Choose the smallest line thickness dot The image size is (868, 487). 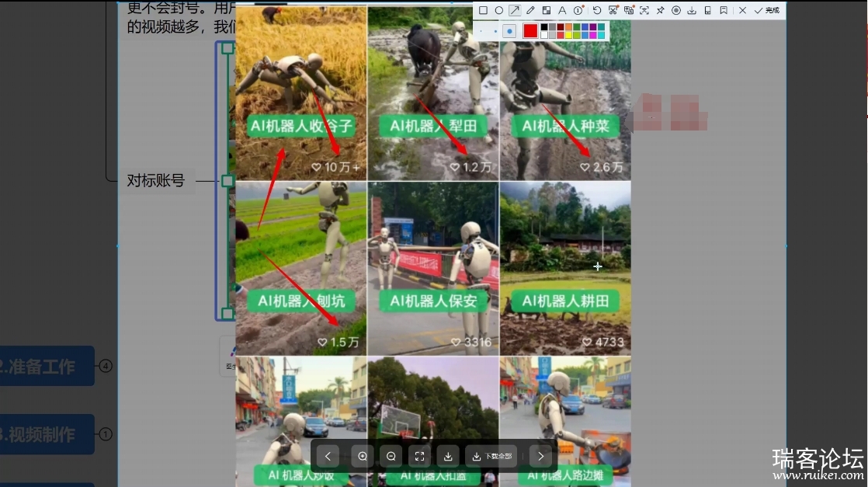point(482,31)
